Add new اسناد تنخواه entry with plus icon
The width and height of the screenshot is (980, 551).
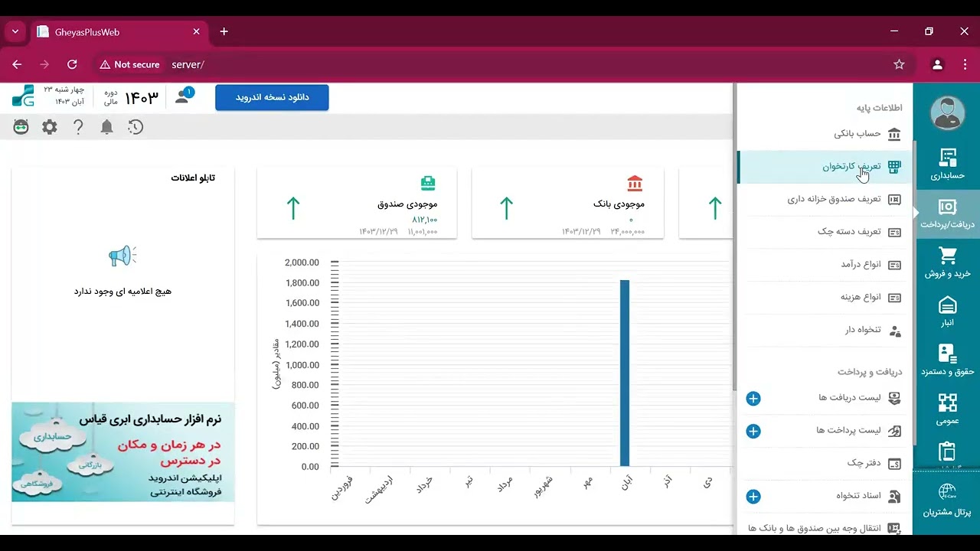pos(753,497)
